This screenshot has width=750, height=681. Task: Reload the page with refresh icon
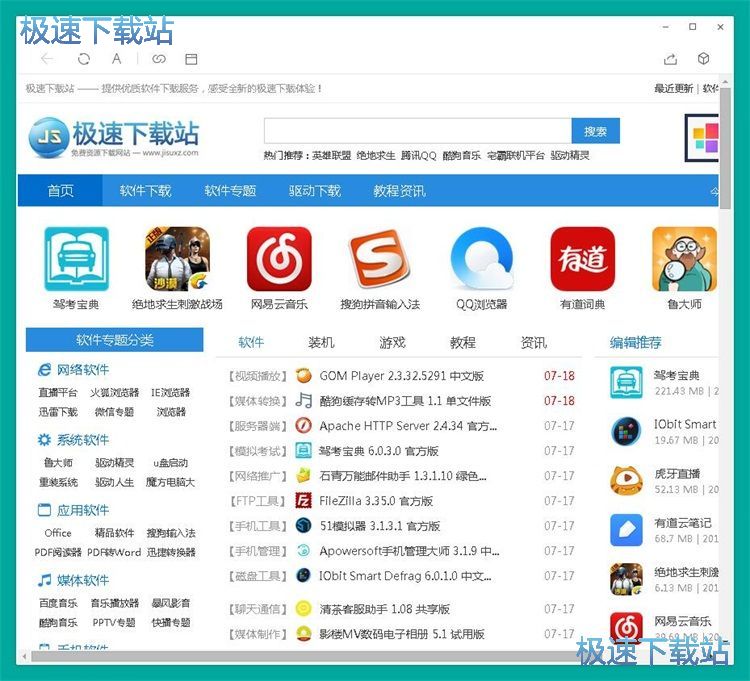[x=84, y=59]
